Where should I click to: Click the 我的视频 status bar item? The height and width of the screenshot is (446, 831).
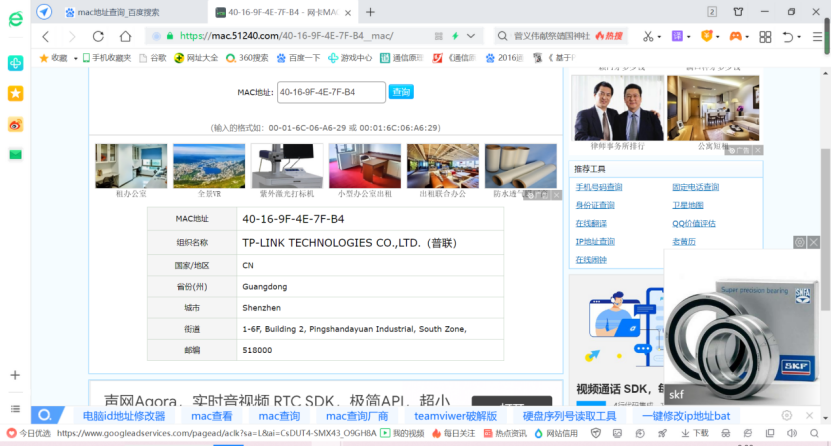(402, 433)
